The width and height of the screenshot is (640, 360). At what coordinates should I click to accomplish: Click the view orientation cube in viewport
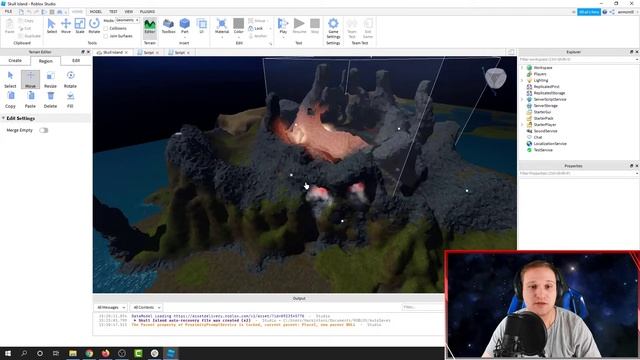click(x=496, y=78)
